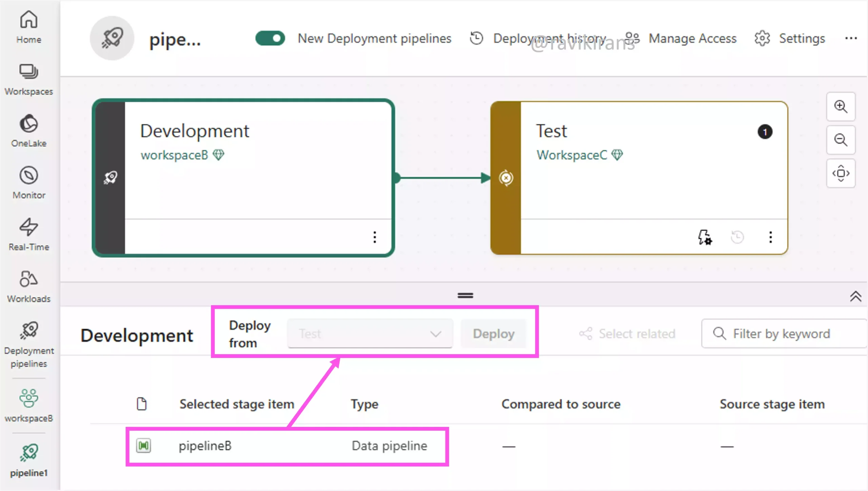
Task: Open workspaceB shortcut in the sidebar
Action: pyautogui.click(x=29, y=405)
